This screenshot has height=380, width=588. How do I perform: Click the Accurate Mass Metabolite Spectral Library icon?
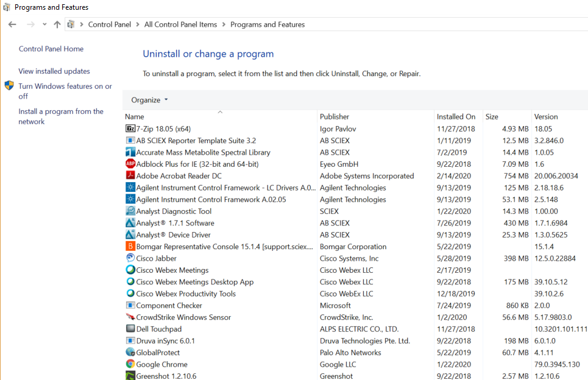tap(130, 152)
